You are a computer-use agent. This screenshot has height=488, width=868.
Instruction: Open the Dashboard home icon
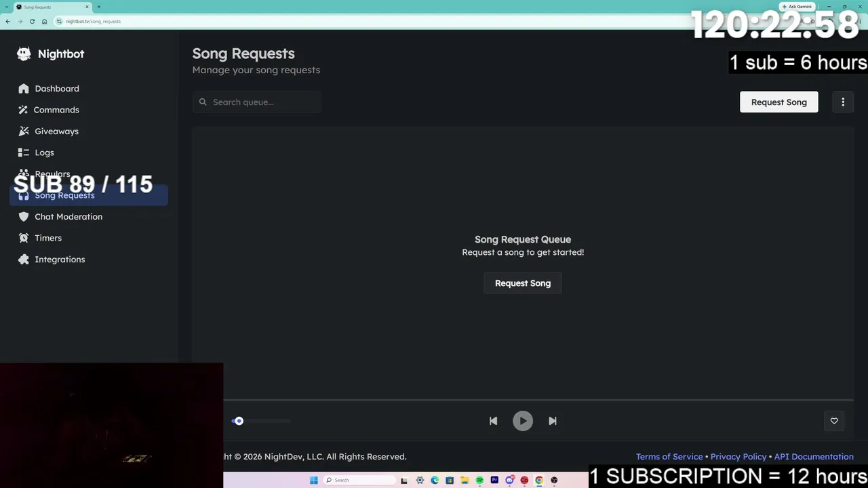tap(24, 89)
